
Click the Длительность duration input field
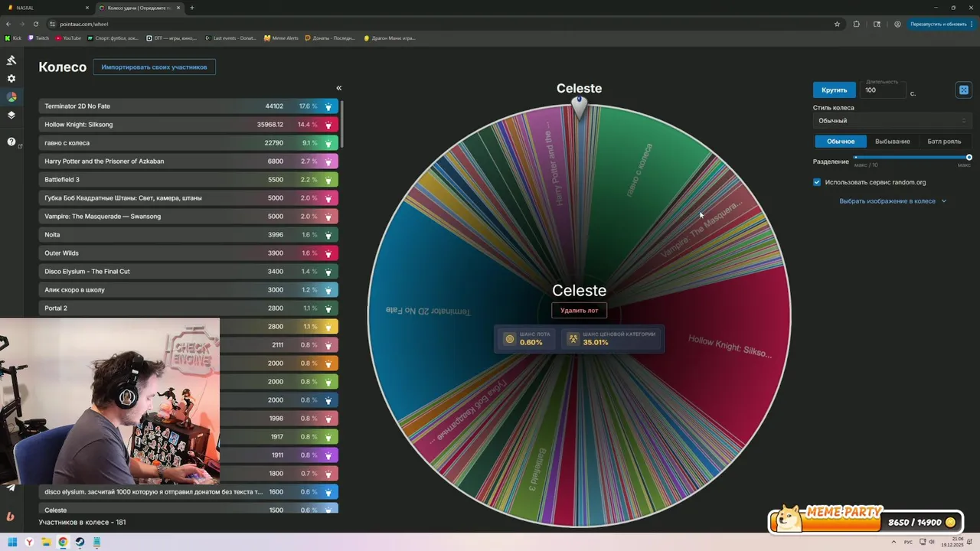pos(883,90)
